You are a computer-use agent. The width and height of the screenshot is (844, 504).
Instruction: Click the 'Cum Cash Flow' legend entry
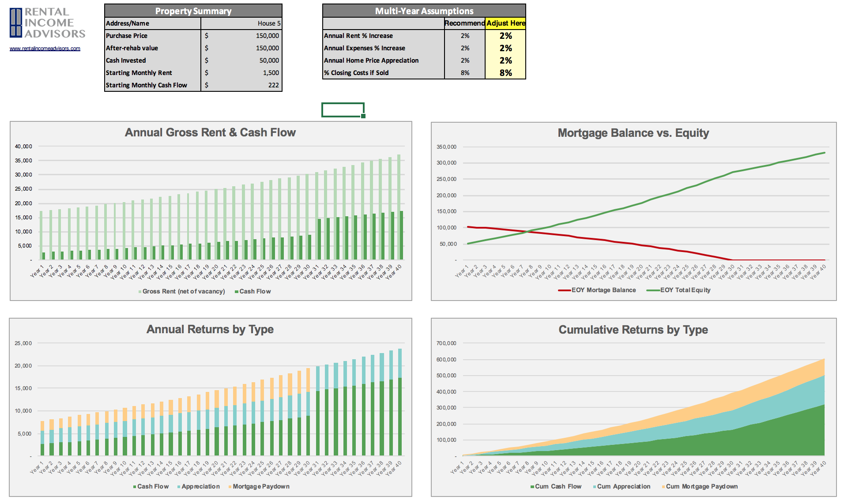(x=556, y=486)
